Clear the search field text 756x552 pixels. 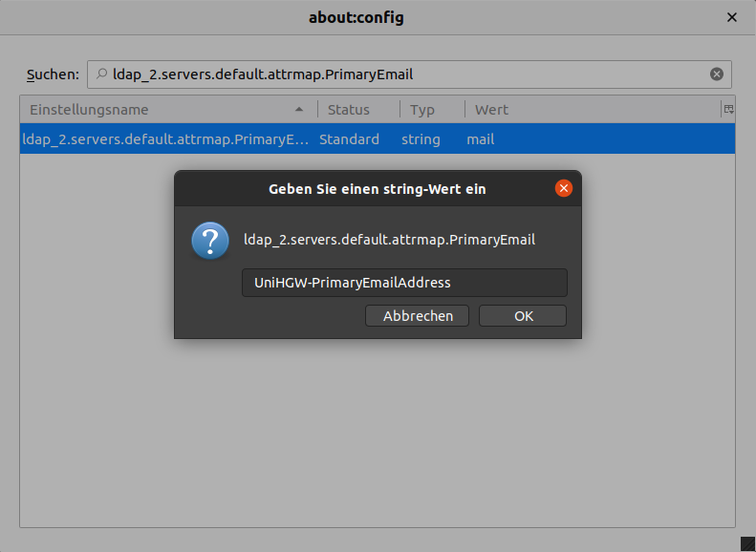tap(717, 74)
